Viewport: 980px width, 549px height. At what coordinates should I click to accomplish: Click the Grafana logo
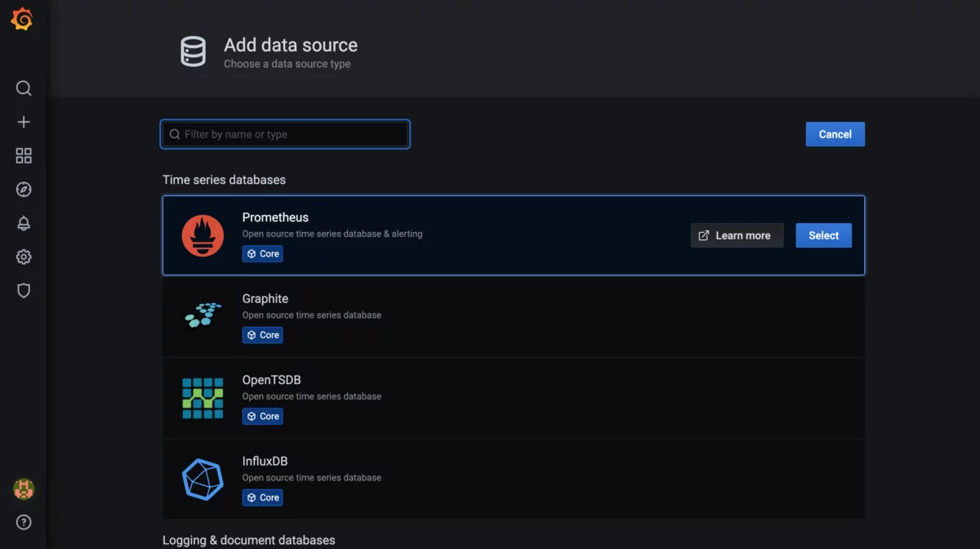(24, 19)
